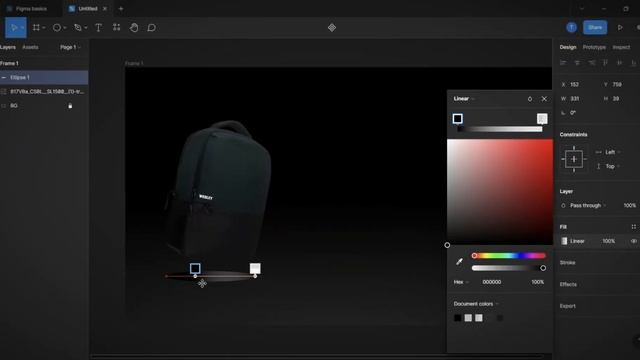
Task: Select the Frame 1 layer heading
Action: pyautogui.click(x=9, y=63)
